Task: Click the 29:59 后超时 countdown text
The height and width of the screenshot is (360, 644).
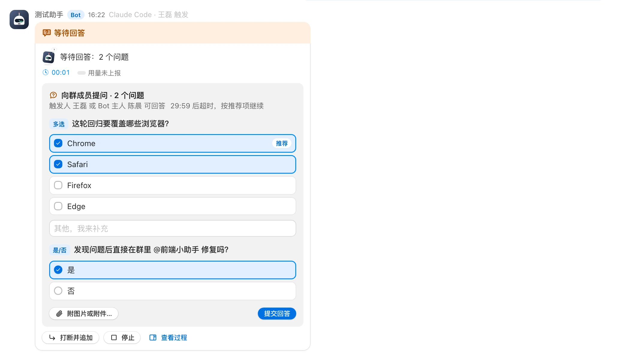Action: 192,106
